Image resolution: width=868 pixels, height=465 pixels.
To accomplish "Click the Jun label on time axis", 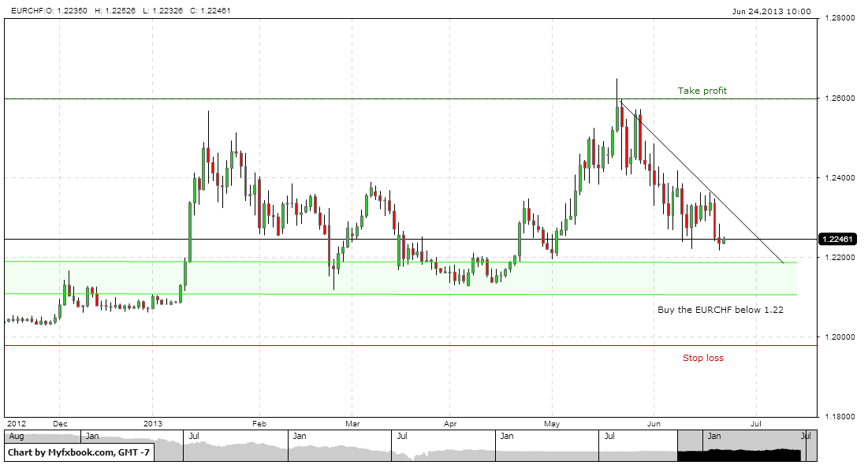I will pyautogui.click(x=654, y=424).
